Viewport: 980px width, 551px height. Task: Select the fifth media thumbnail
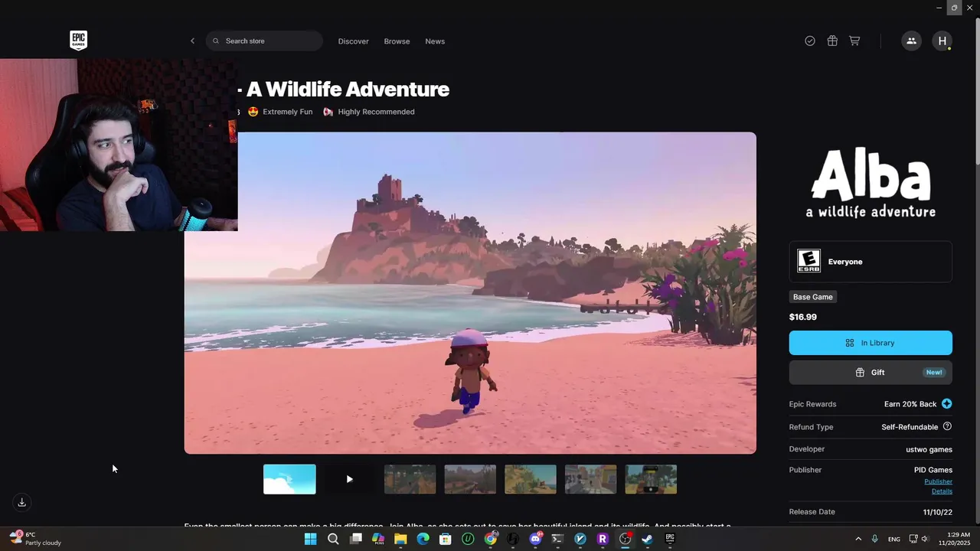[531, 479]
